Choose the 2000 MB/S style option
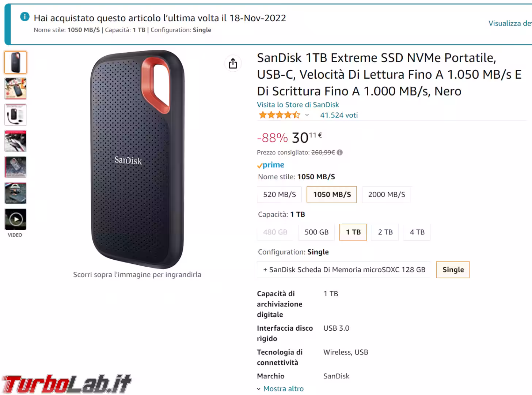532x395 pixels. click(x=387, y=195)
